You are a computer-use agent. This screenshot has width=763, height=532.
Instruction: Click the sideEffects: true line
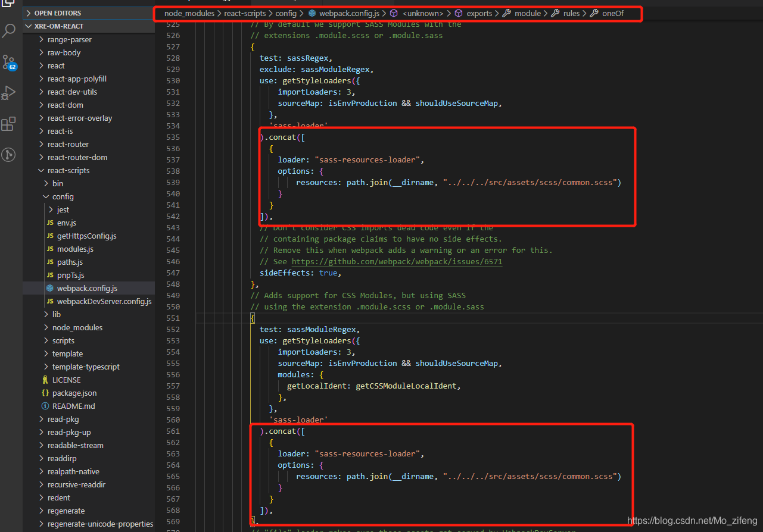click(301, 273)
